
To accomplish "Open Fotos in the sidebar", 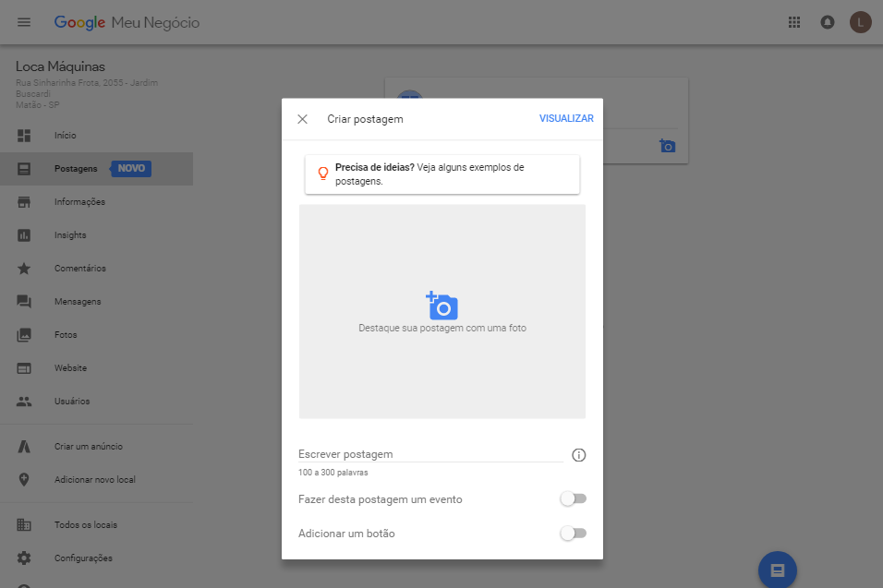I will click(66, 335).
